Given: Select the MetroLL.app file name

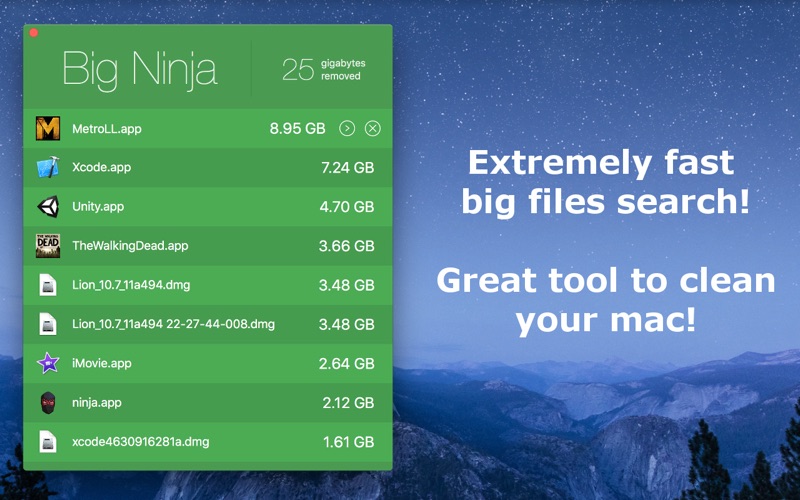Looking at the screenshot, I should (x=107, y=129).
